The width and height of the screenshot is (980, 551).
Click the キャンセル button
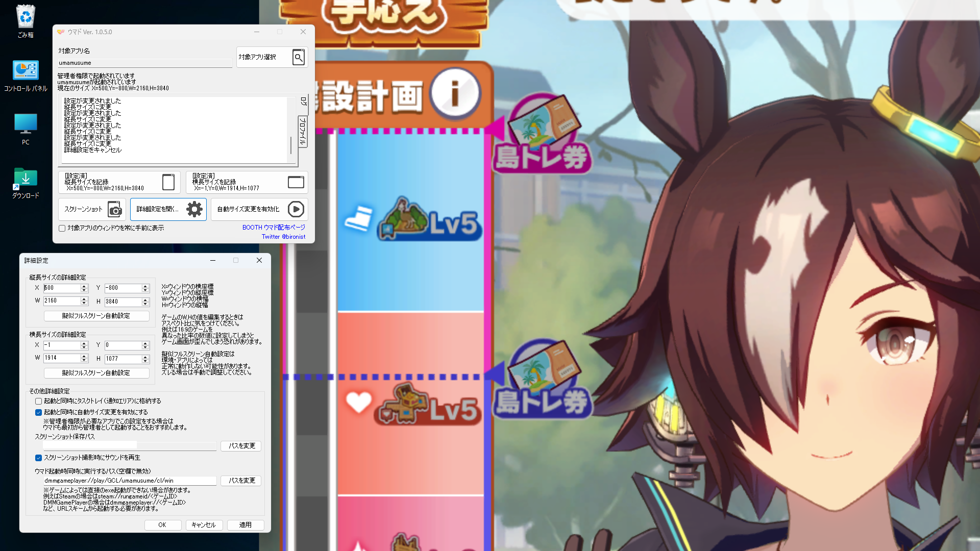pos(204,525)
